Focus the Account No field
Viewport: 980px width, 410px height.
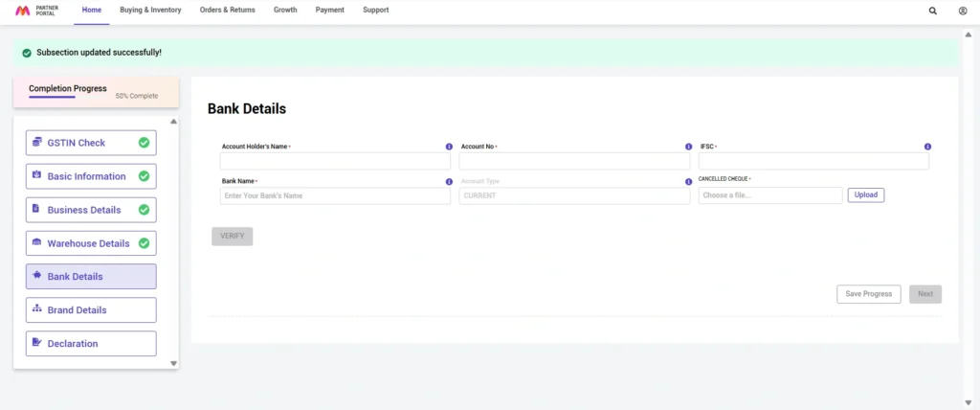point(574,162)
